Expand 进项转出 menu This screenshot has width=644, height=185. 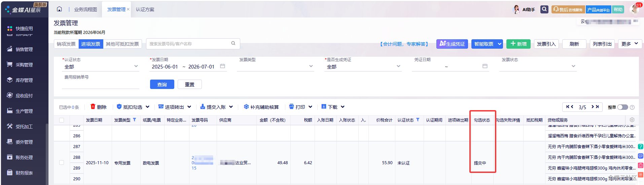click(189, 107)
